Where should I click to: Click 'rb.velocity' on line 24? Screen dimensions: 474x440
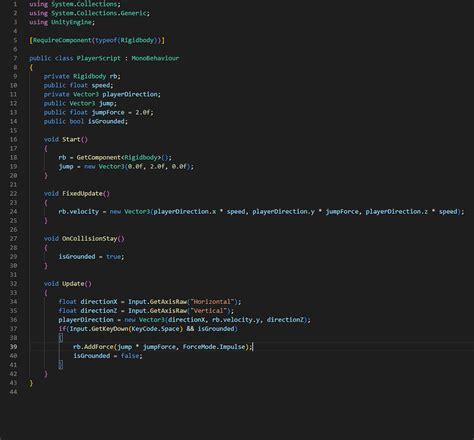pos(78,212)
